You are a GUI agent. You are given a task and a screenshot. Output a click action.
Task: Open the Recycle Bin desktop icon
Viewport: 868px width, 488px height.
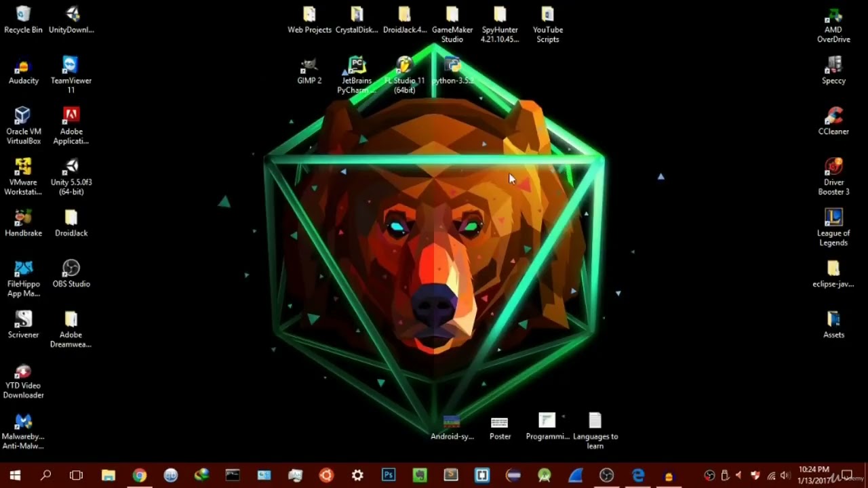tap(23, 20)
